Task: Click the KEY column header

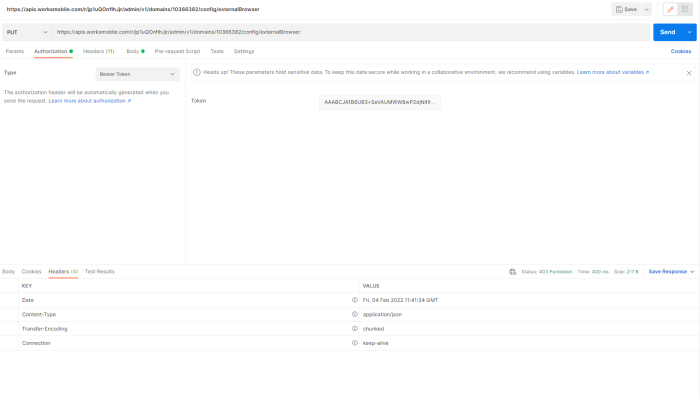Action: 27,286
